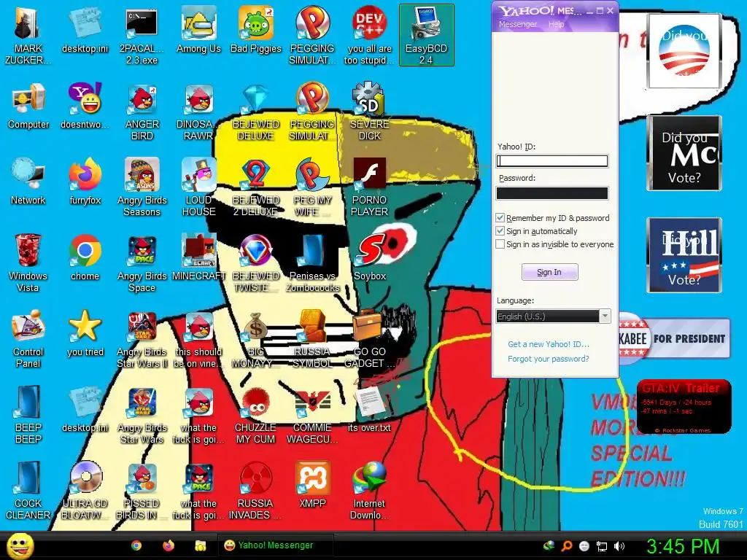Click the 'Did you Mc Vote?' gadget
747x560 pixels.
click(x=684, y=153)
